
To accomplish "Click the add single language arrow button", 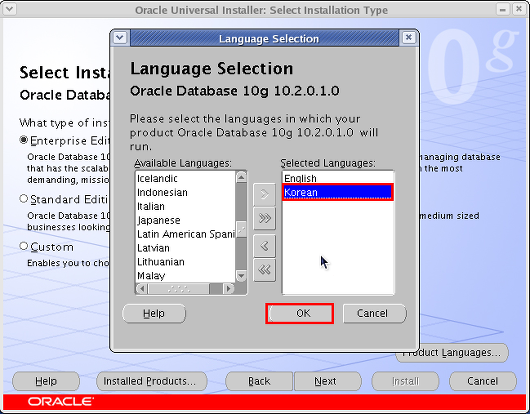I will [264, 194].
